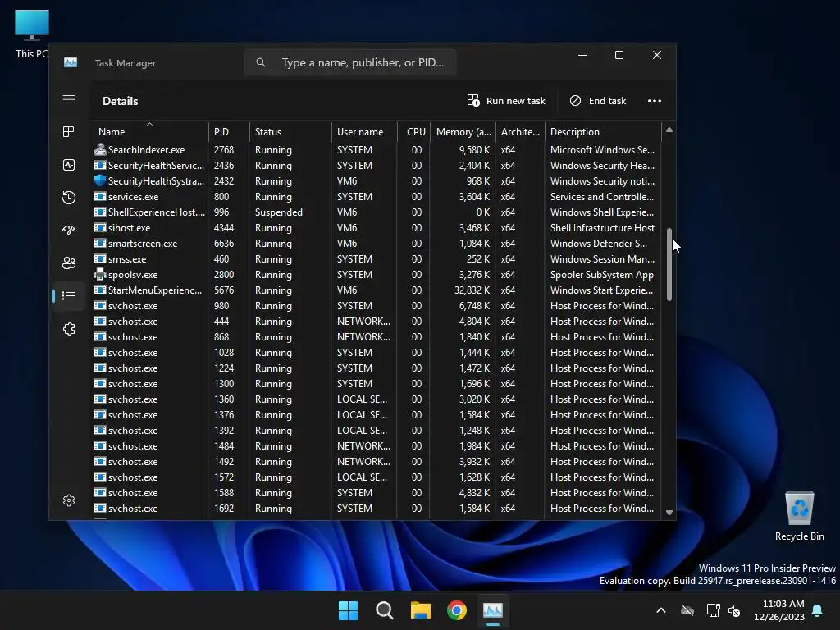
Task: Sort by the Description column header
Action: coord(603,132)
